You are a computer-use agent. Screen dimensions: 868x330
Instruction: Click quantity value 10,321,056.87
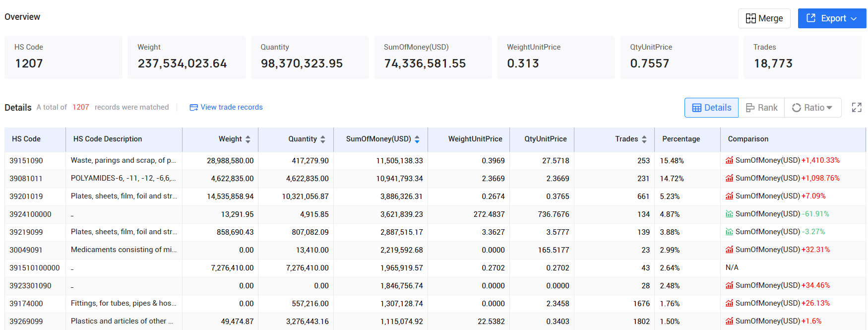coord(305,197)
